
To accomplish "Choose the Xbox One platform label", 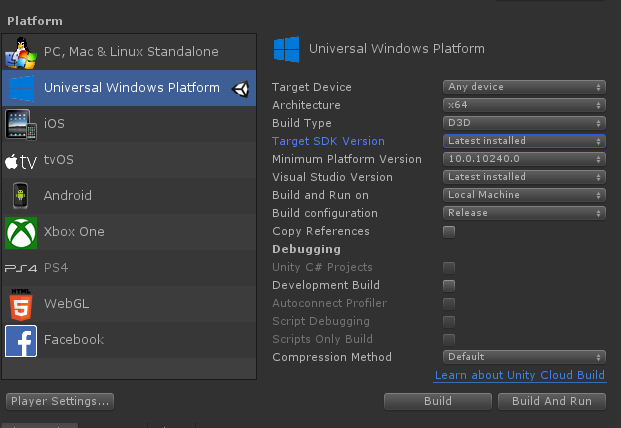I will click(x=74, y=232).
